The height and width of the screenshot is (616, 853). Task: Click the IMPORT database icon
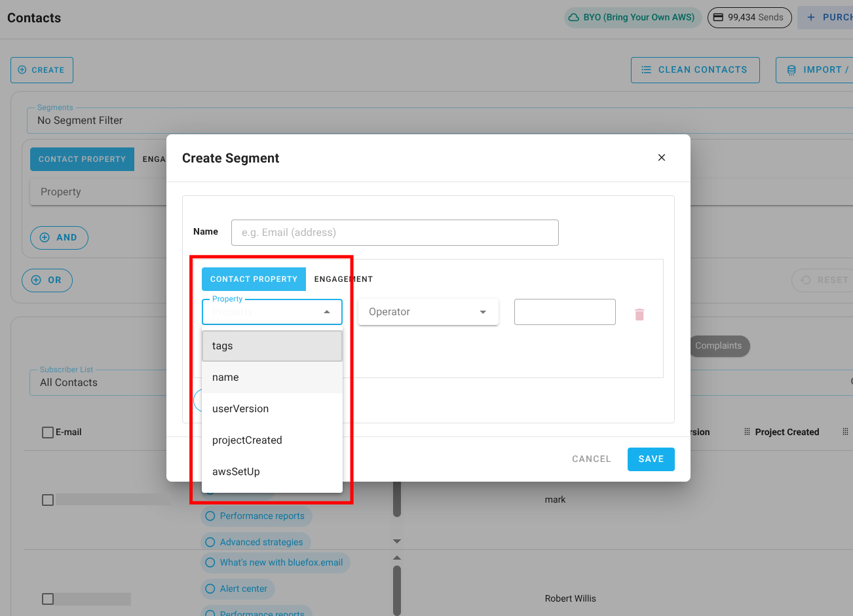[791, 70]
